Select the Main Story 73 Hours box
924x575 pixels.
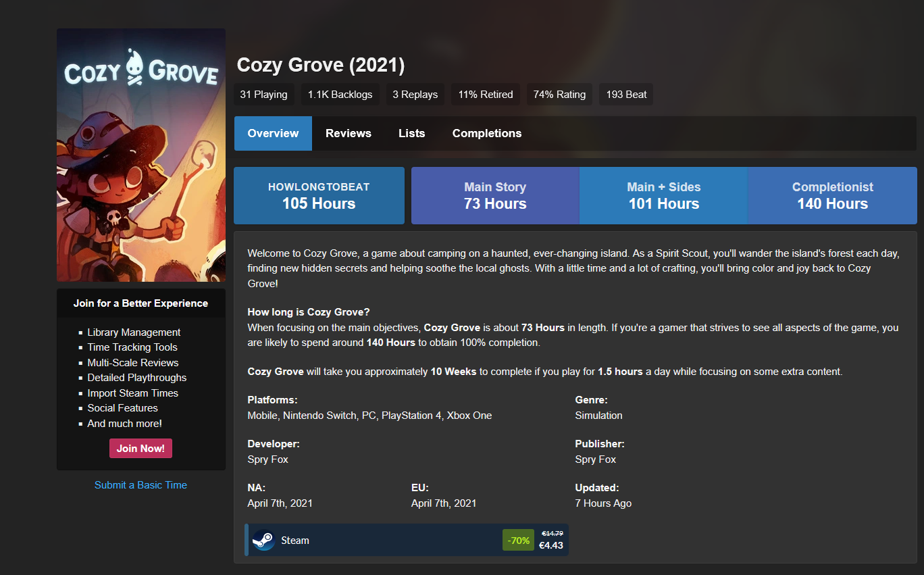click(x=495, y=196)
